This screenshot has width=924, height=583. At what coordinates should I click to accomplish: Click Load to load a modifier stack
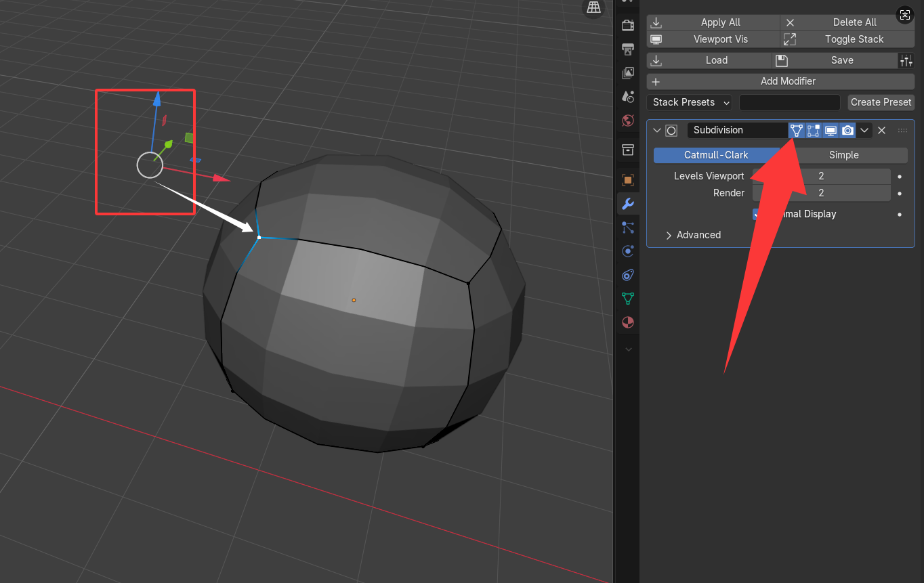(709, 60)
